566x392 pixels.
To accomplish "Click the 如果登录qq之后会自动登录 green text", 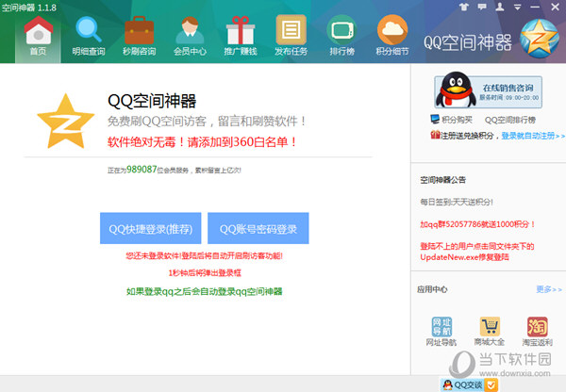I will point(205,291).
